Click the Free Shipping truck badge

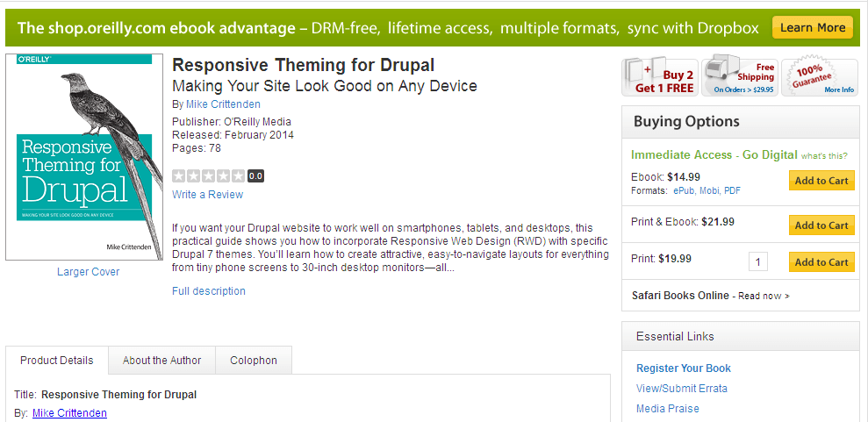[x=739, y=77]
